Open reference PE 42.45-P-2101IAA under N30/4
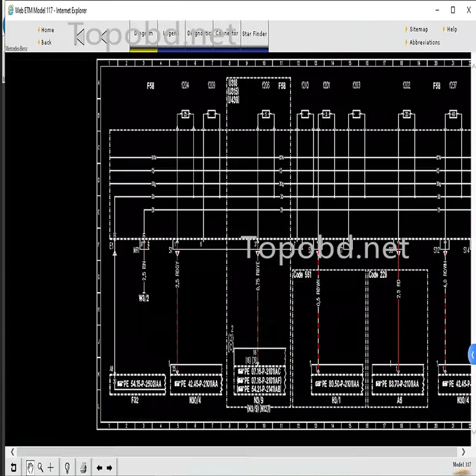The image size is (476, 476). [196, 384]
